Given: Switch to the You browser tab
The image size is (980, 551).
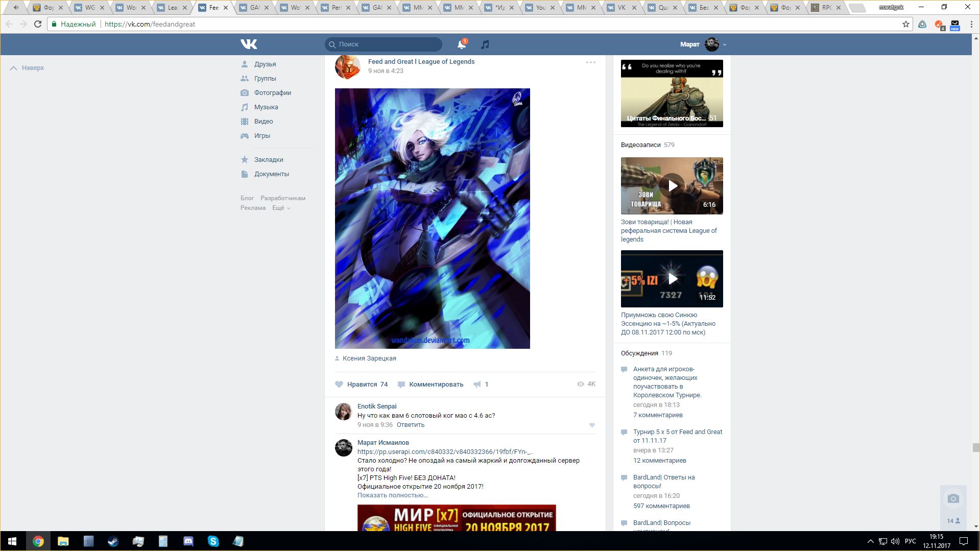Looking at the screenshot, I should pyautogui.click(x=540, y=8).
